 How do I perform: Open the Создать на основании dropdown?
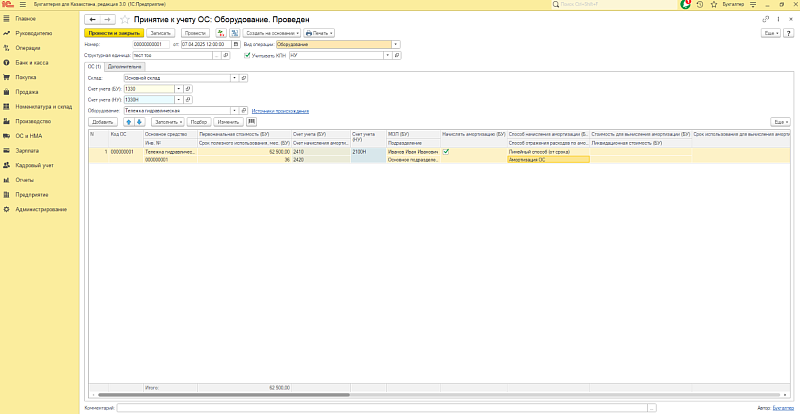[273, 33]
